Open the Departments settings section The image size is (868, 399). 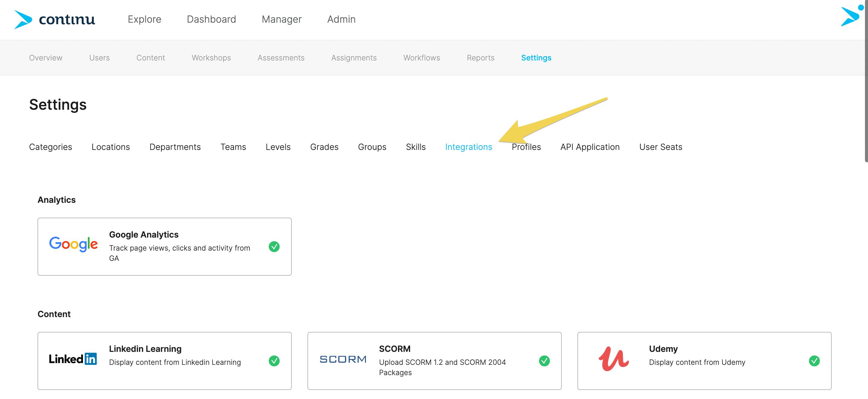175,147
